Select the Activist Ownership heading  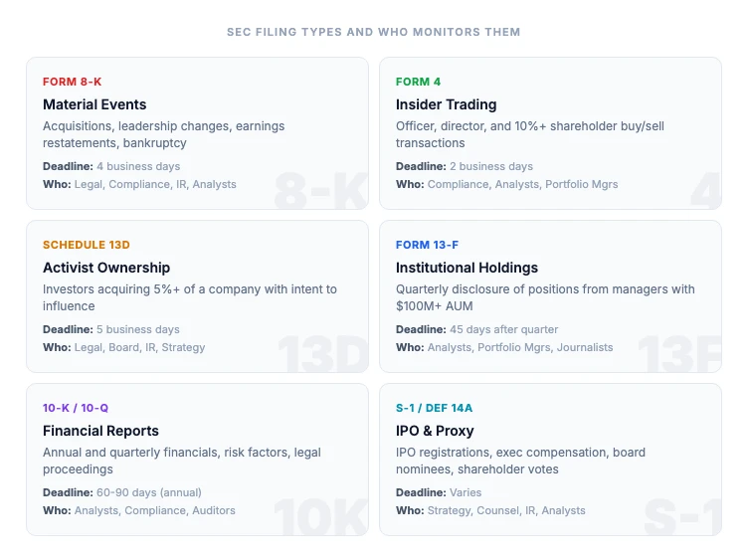tap(106, 268)
